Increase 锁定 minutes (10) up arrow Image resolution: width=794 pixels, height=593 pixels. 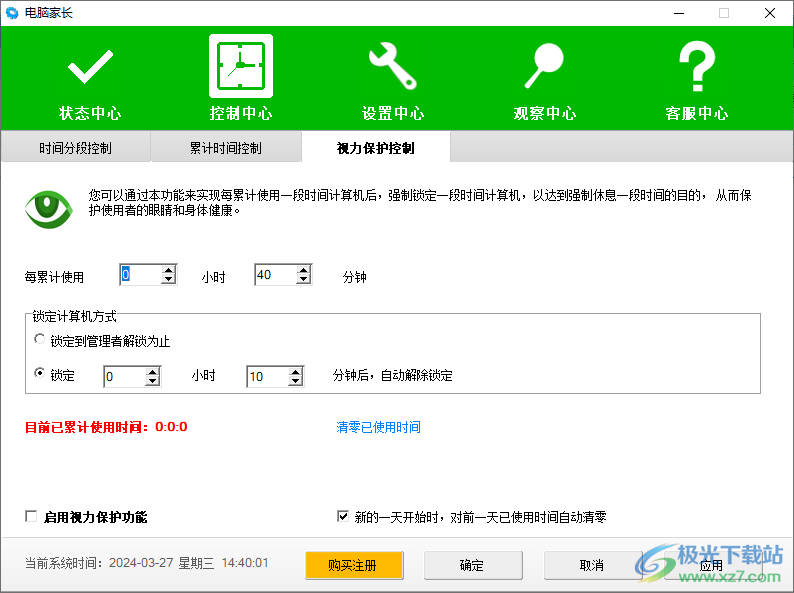296,372
